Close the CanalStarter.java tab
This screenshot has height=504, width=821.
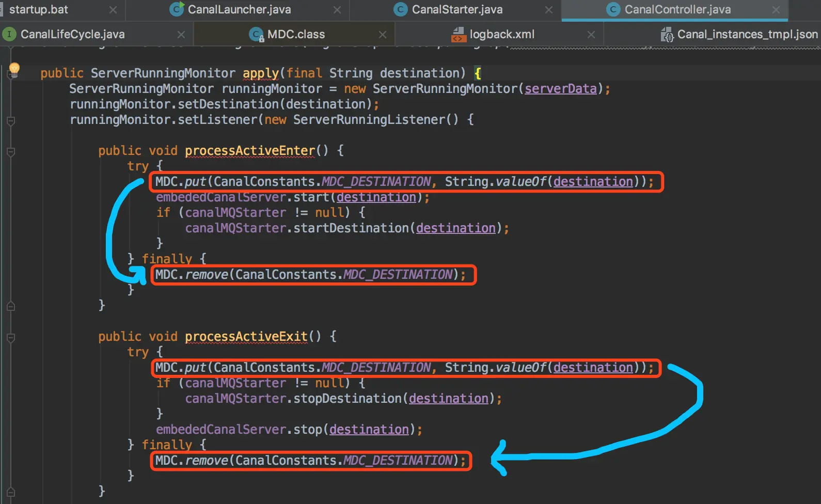pos(549,10)
